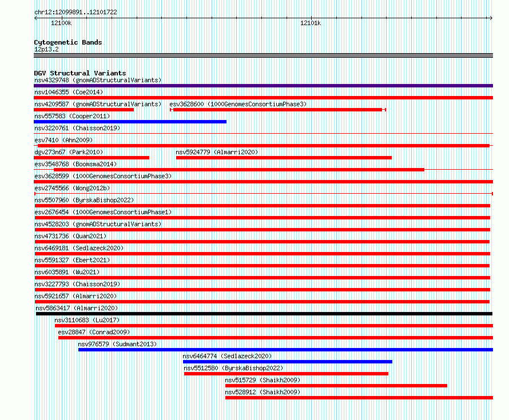Click the 12100k ruler marker

click(61, 23)
